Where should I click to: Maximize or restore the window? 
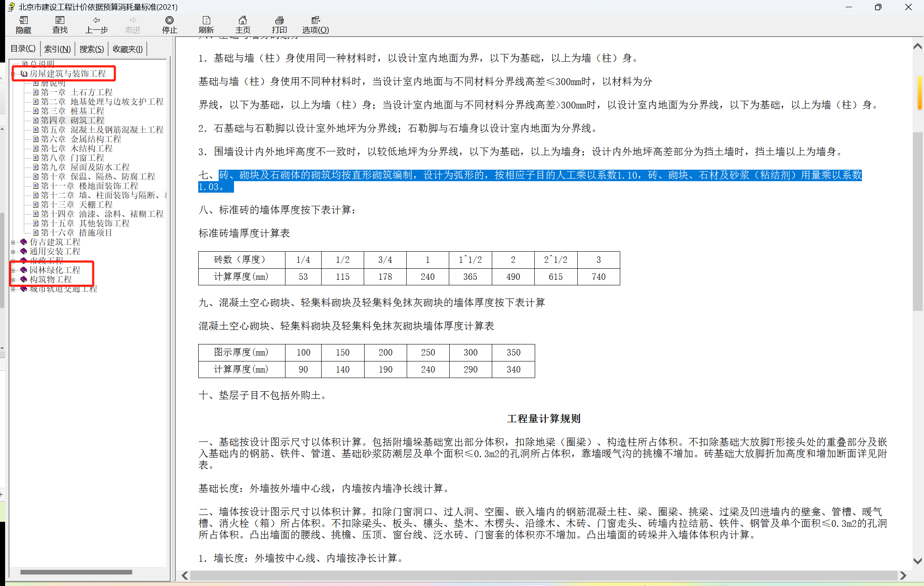tap(878, 7)
